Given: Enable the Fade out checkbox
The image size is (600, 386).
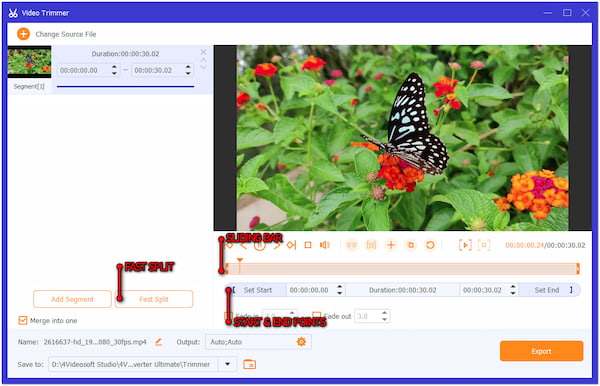Looking at the screenshot, I should point(316,316).
